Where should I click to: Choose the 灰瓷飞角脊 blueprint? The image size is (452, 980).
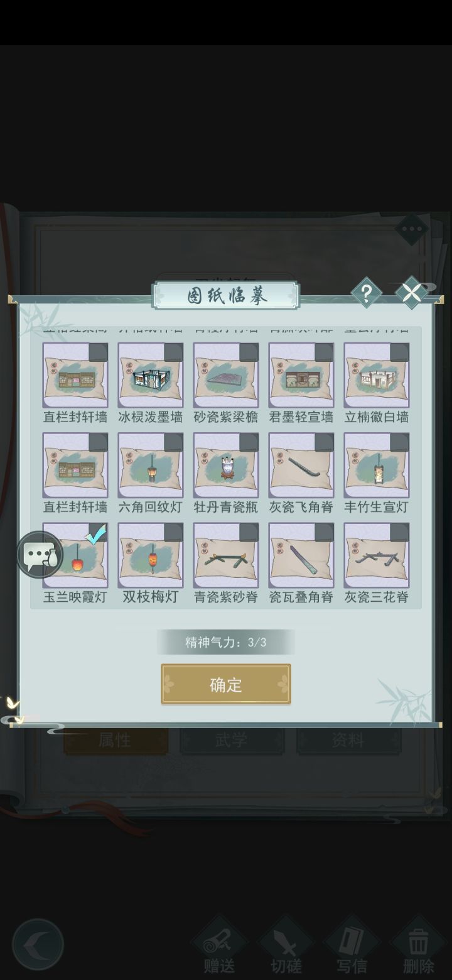coord(301,465)
